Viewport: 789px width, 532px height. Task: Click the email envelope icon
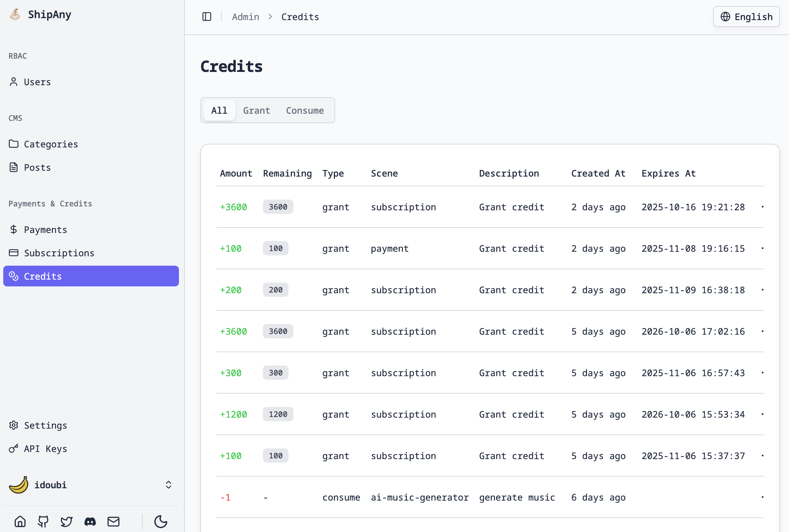(113, 522)
